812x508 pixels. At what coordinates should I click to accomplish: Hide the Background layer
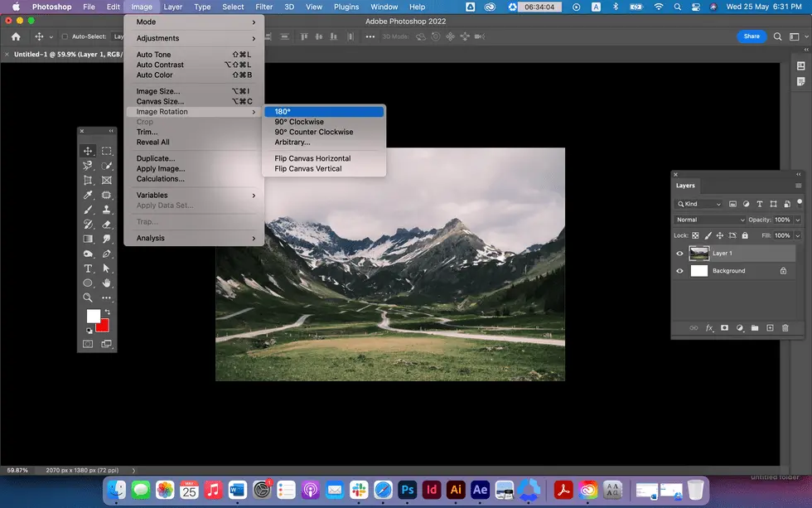(679, 270)
